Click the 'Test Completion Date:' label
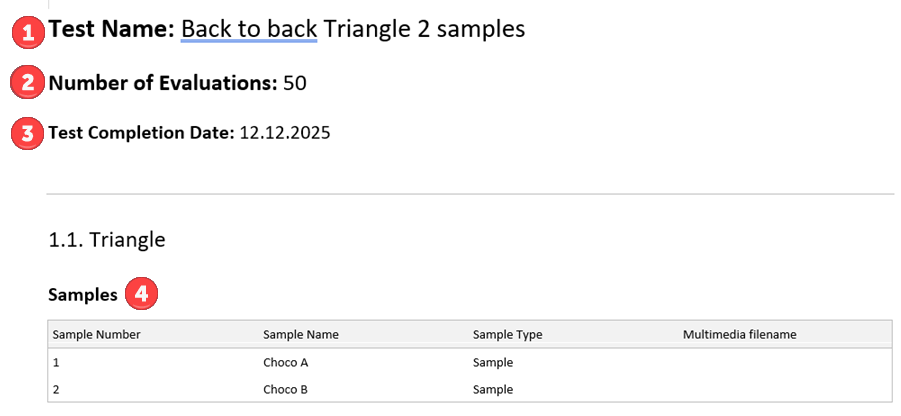 tap(141, 133)
